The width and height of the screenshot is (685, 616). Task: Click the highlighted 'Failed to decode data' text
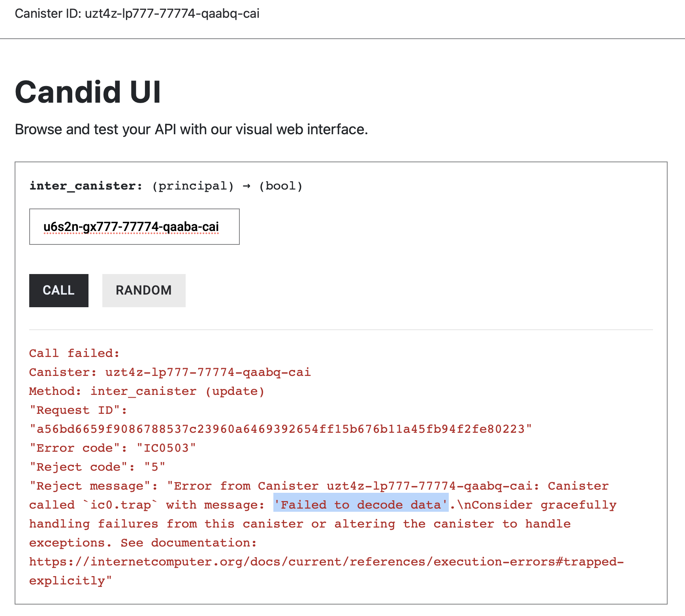click(x=361, y=504)
